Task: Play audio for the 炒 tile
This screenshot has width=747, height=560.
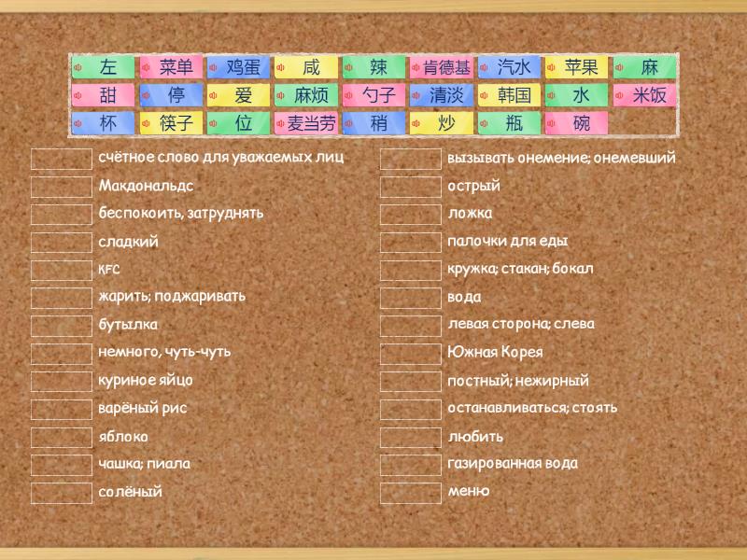Action: 416,124
